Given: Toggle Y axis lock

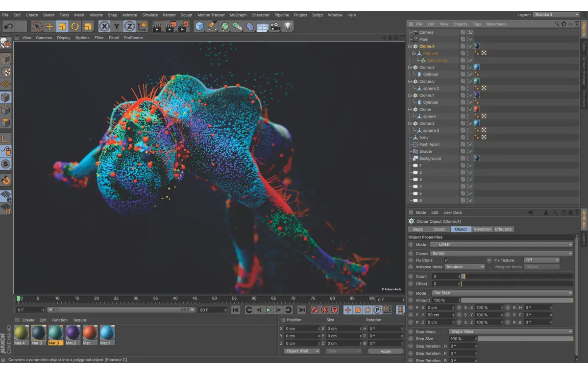Looking at the screenshot, I should point(117,26).
